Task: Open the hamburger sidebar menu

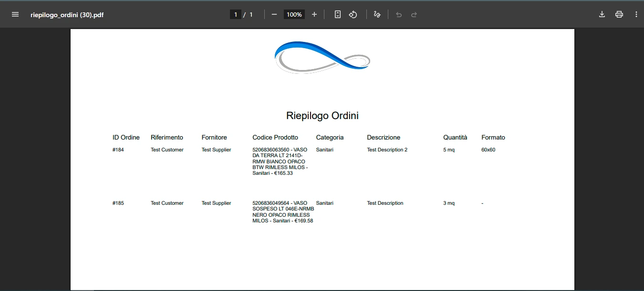Action: pos(15,14)
